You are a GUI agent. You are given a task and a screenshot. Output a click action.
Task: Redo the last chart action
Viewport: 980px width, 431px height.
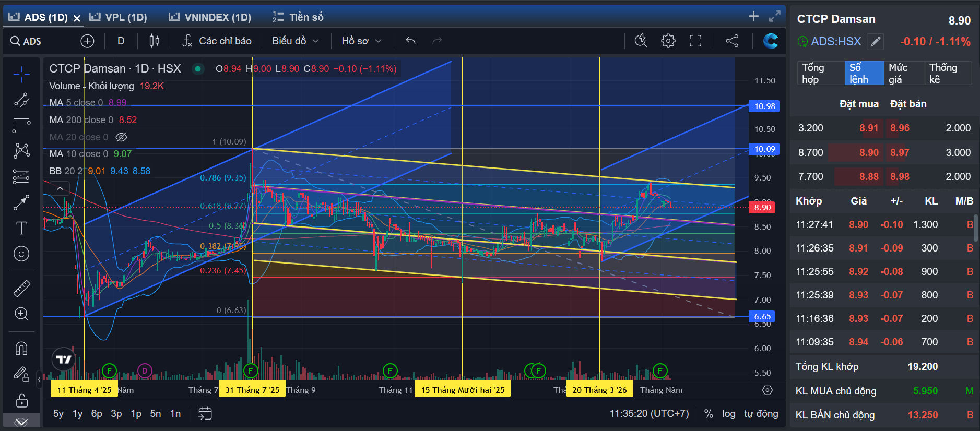click(437, 41)
